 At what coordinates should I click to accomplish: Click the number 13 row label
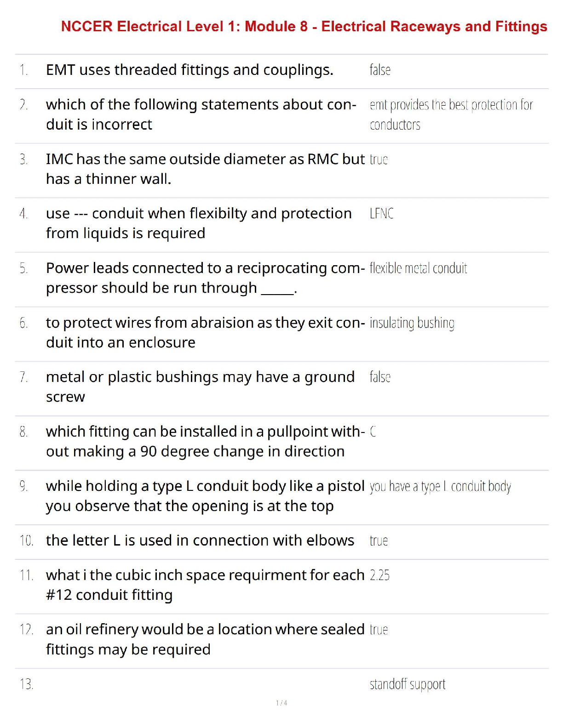(26, 684)
